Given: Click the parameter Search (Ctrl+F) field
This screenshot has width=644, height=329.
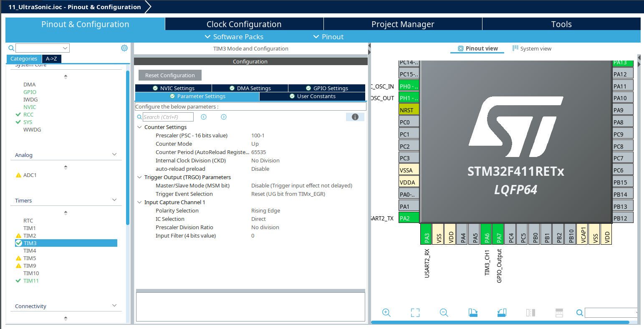Looking at the screenshot, I should [168, 117].
